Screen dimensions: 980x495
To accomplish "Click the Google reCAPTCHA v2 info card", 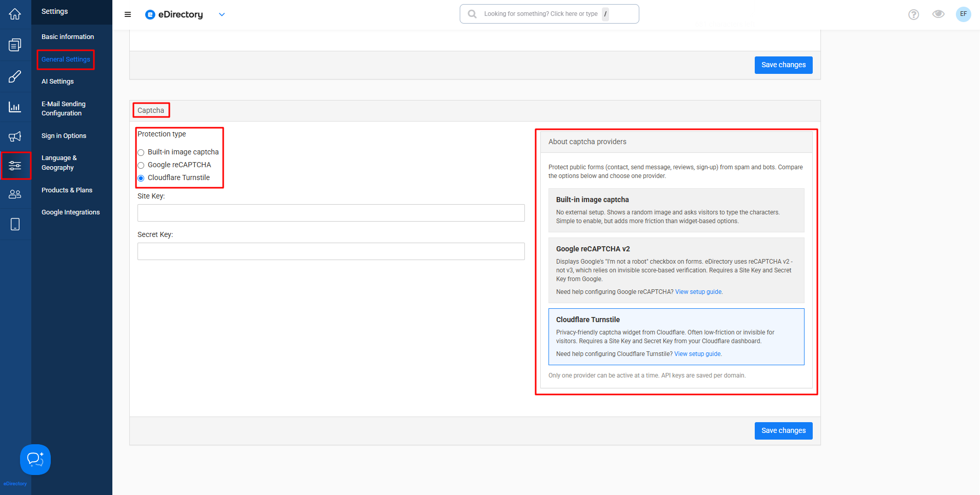I will 676,270.
